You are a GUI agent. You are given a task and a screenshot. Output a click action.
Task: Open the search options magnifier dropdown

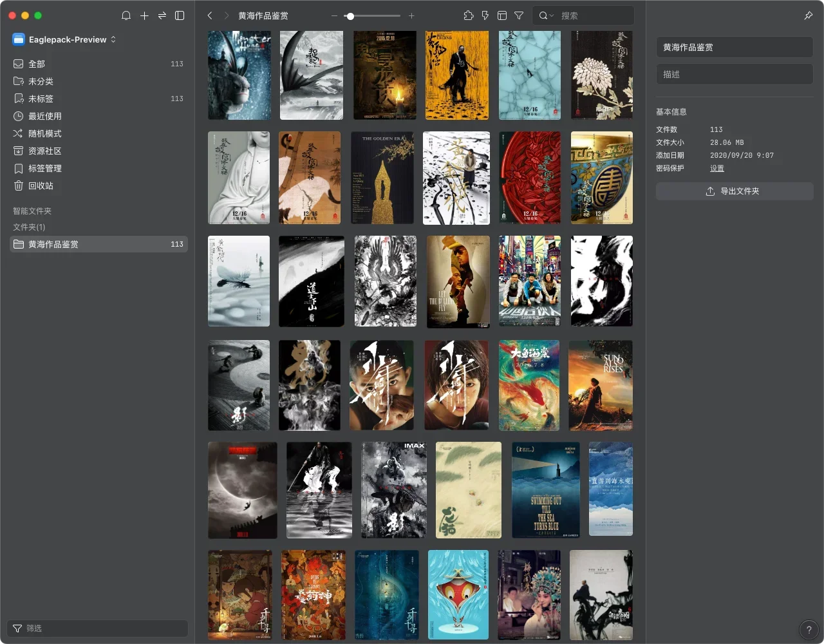(546, 15)
